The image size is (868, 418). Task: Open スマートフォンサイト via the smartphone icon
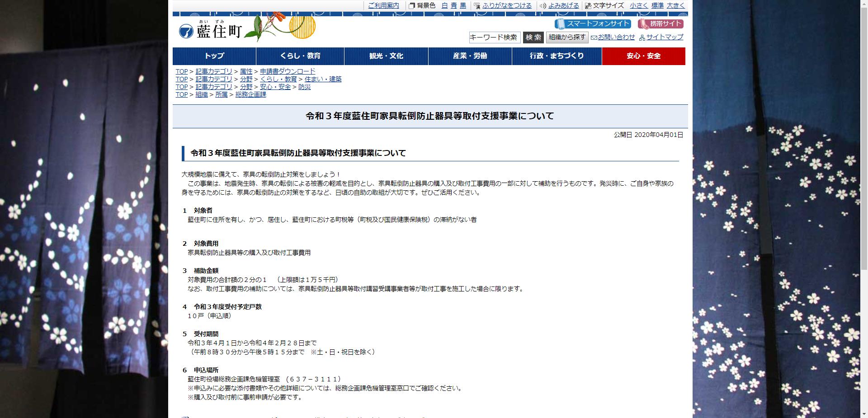pyautogui.click(x=561, y=24)
